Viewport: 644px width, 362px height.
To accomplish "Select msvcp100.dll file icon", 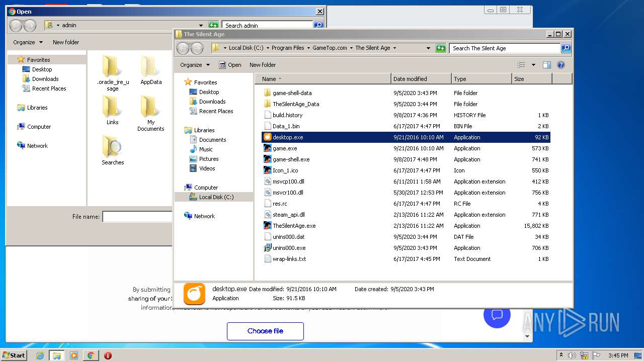I will (268, 182).
